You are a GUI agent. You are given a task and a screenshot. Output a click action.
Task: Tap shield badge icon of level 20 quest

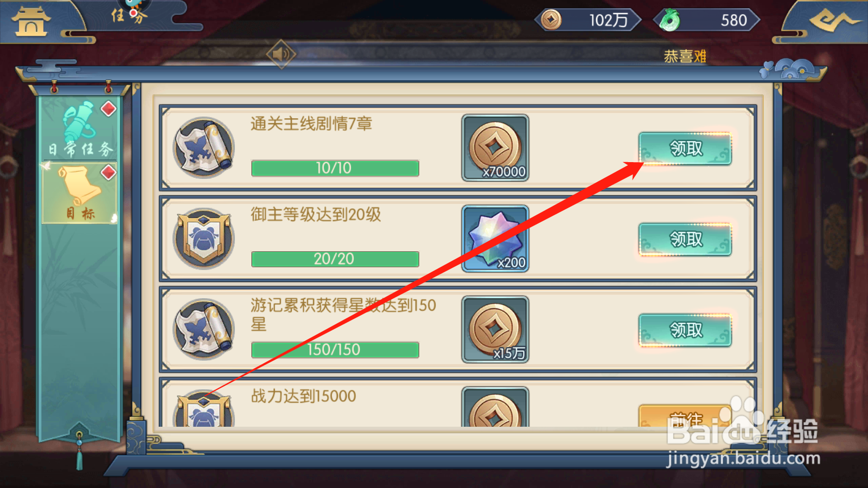[203, 239]
